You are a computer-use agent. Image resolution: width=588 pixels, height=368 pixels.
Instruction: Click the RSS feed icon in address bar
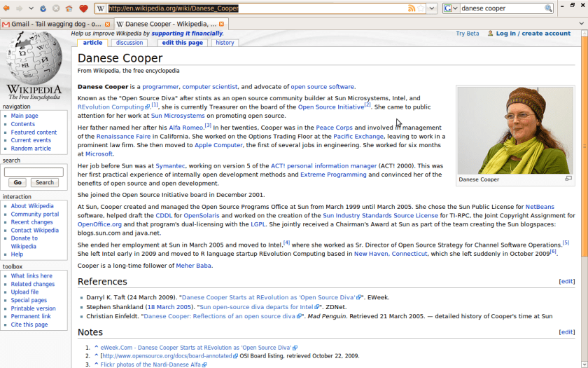pos(412,8)
